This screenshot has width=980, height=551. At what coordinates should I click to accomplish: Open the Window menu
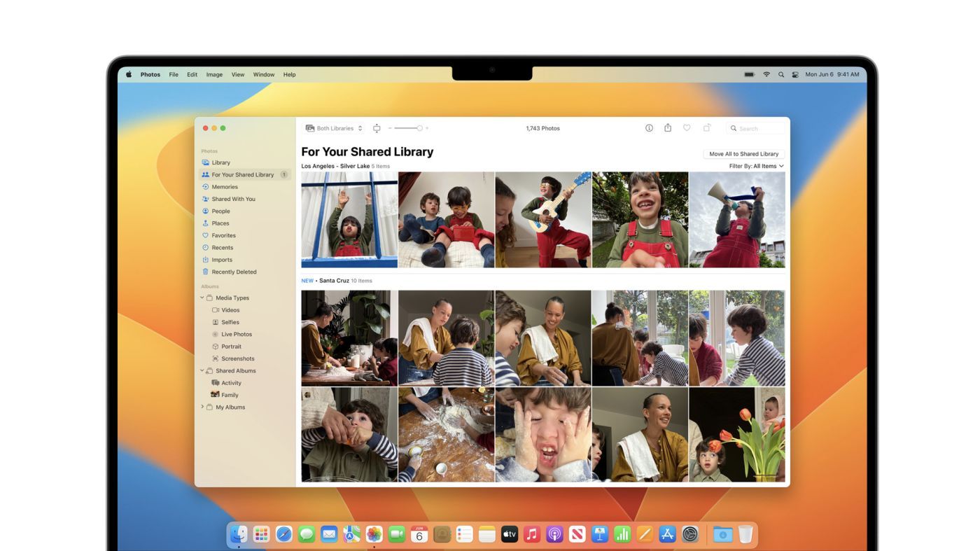(x=264, y=74)
